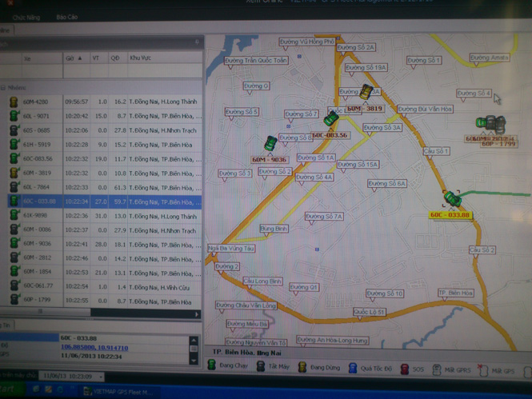Click the Mất GPRS legend icon
Viewport: 532px width, 399px height.
tap(437, 369)
